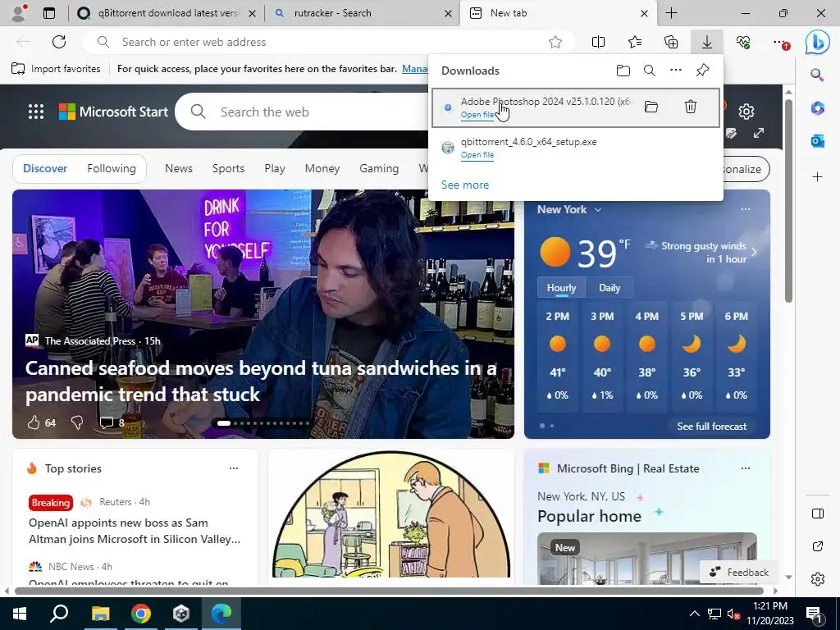Open more options in Downloads panel
This screenshot has width=840, height=630.
pos(676,71)
